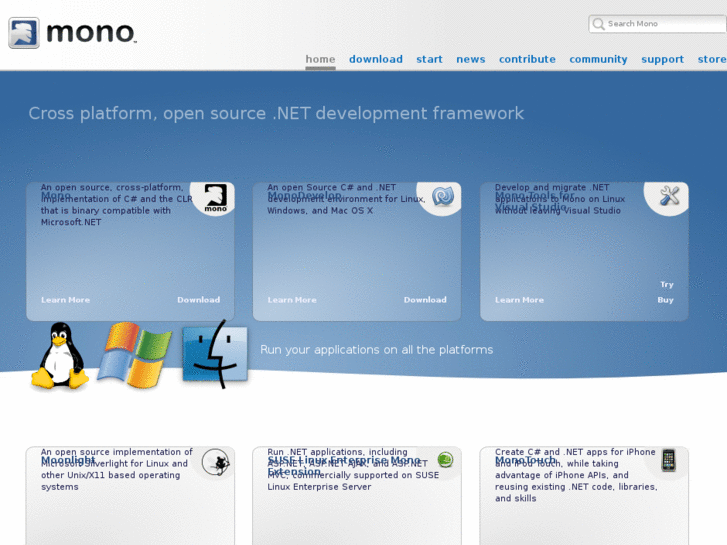The image size is (727, 545).
Task: Open the download navigation tab
Action: 375,59
